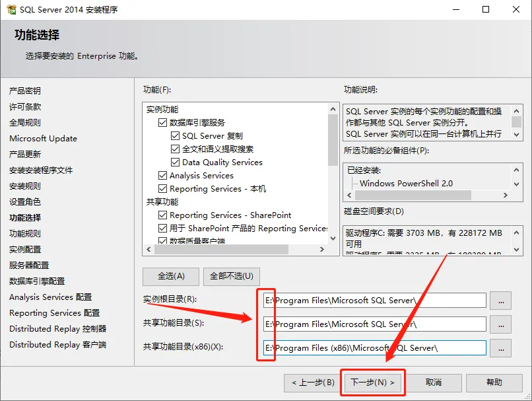
Task: Browse for the 共享功能目录(S) folder
Action: (x=501, y=324)
